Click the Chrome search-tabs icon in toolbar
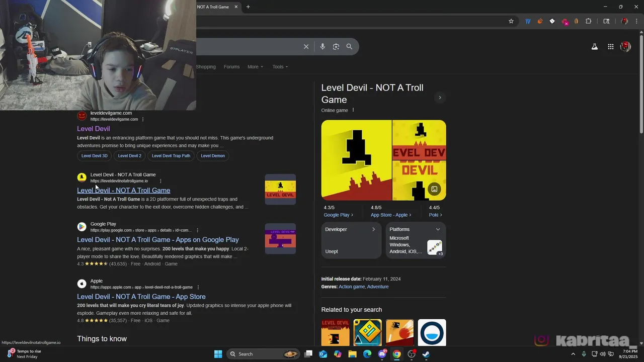The image size is (644, 362). pyautogui.click(x=606, y=21)
